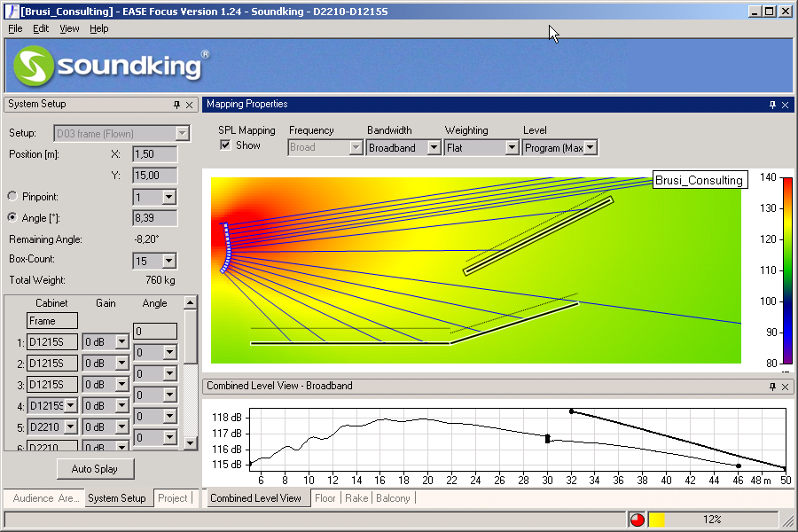This screenshot has height=532, width=798.
Task: Pin the Mapping Properties panel
Action: tap(772, 105)
